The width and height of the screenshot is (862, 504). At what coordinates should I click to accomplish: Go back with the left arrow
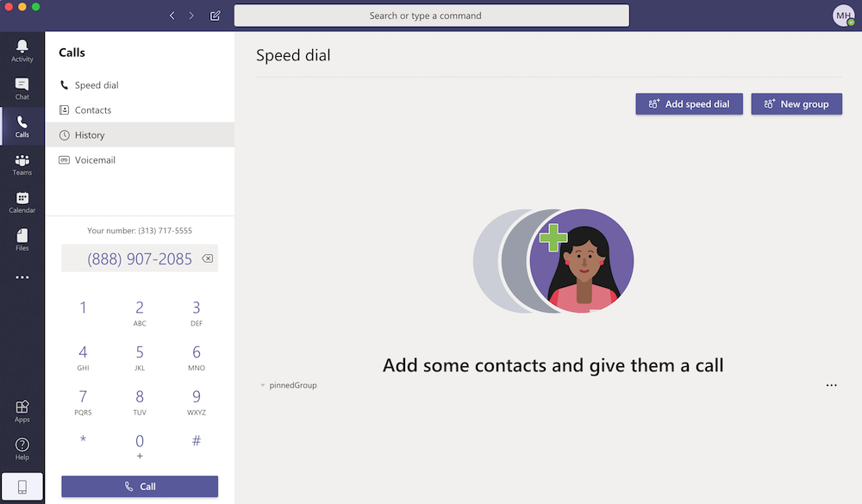172,16
